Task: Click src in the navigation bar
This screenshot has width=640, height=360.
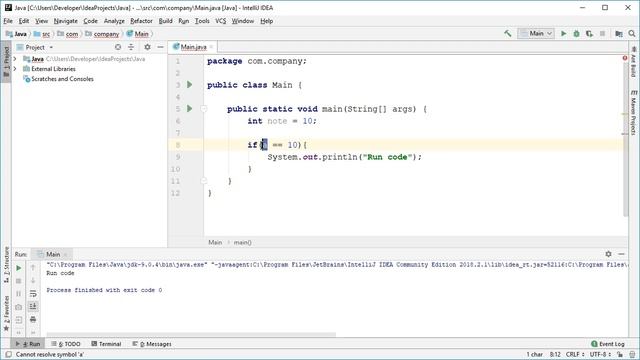Action: pos(42,34)
